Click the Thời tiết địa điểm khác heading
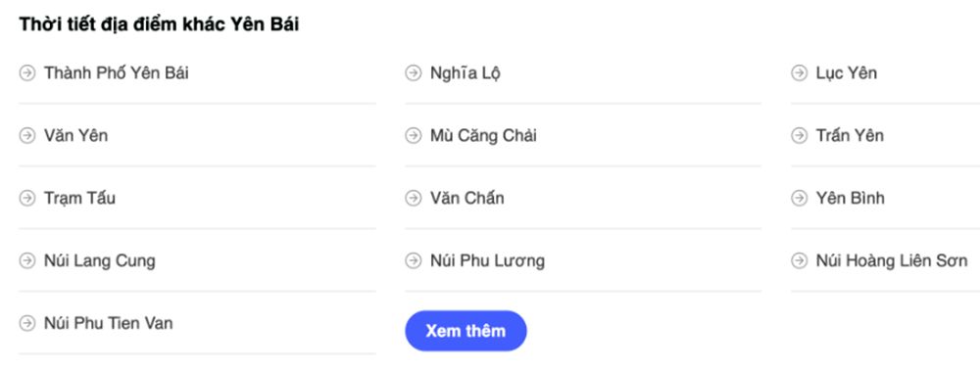The image size is (980, 371). tap(159, 24)
